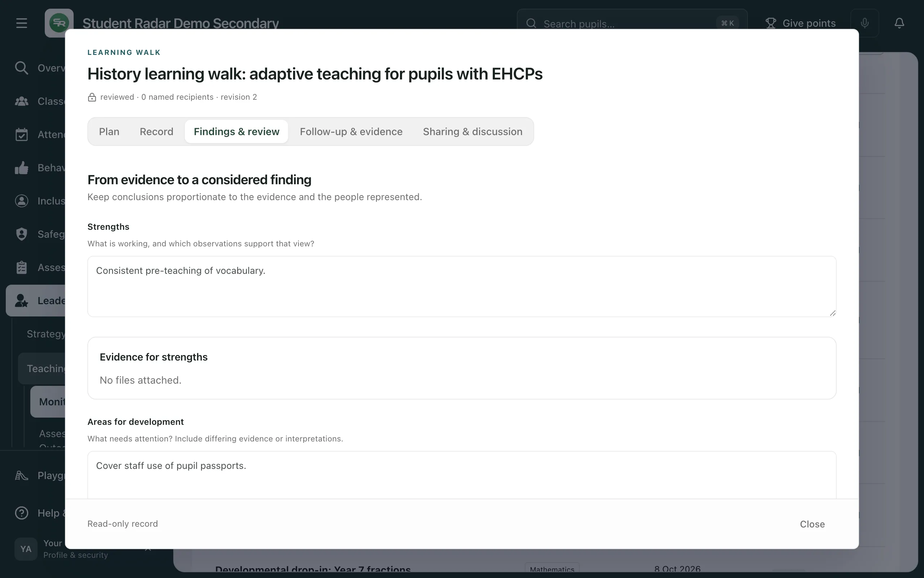Open the Behaviour thumbs-up sidebar icon
The image size is (924, 578).
point(21,168)
